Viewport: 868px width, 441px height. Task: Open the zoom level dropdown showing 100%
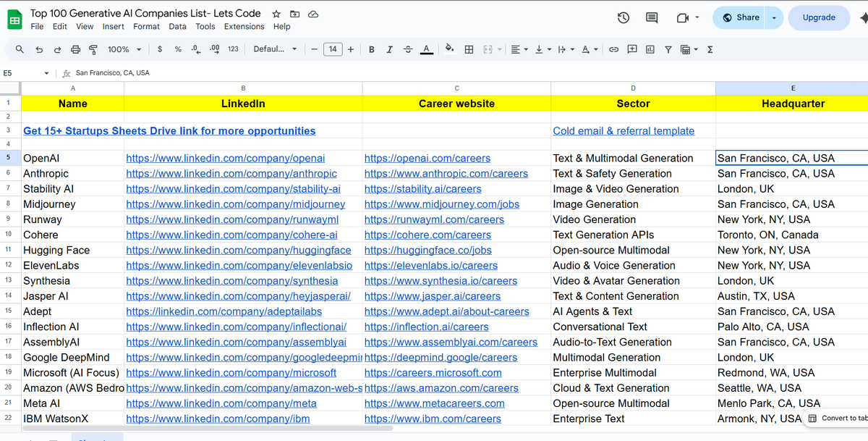click(x=124, y=49)
